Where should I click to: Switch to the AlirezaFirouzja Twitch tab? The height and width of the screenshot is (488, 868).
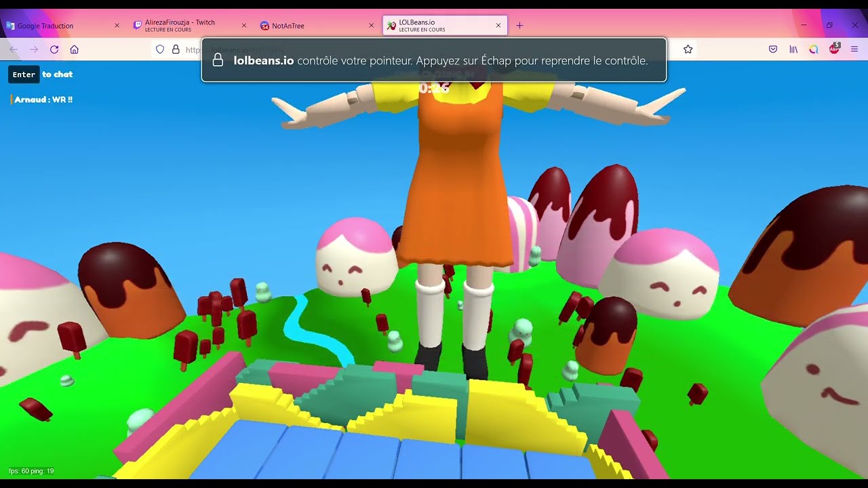pos(191,26)
